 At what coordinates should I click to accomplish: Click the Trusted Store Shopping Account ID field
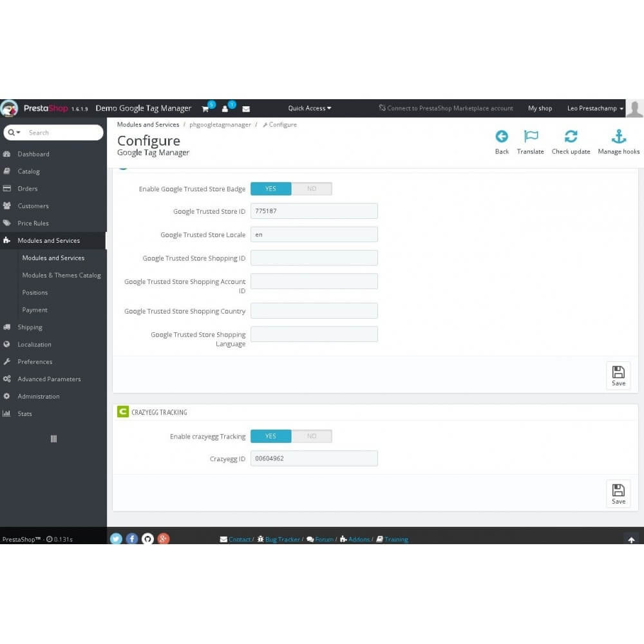[314, 281]
